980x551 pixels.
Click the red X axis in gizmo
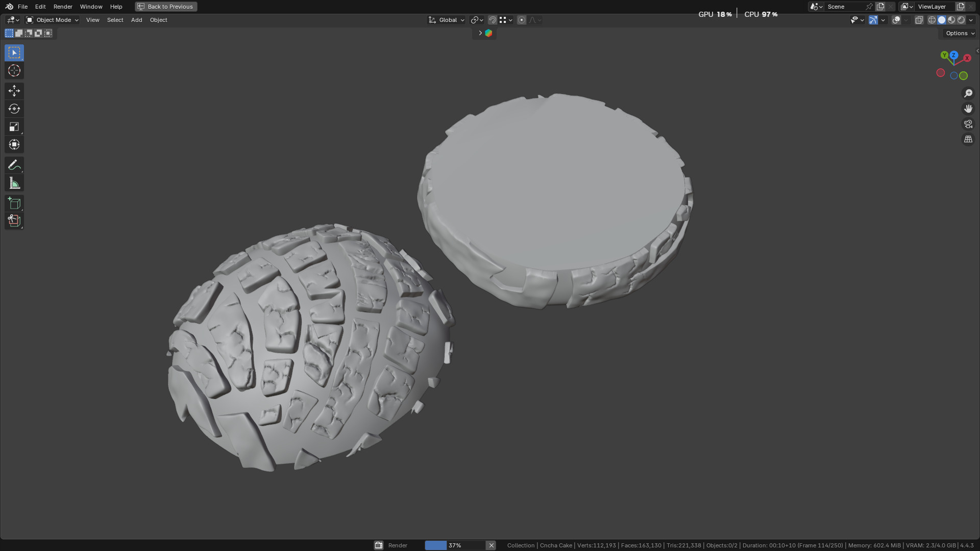click(x=967, y=58)
